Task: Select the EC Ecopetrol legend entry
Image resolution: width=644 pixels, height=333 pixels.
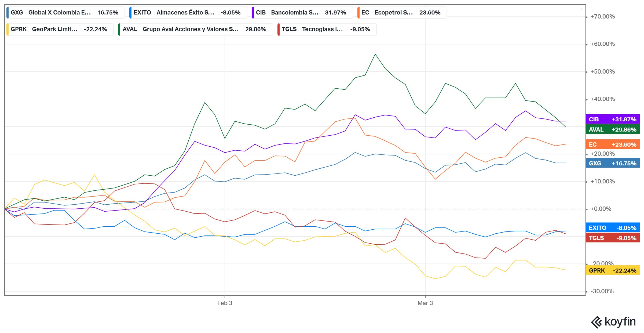Action: [402, 13]
